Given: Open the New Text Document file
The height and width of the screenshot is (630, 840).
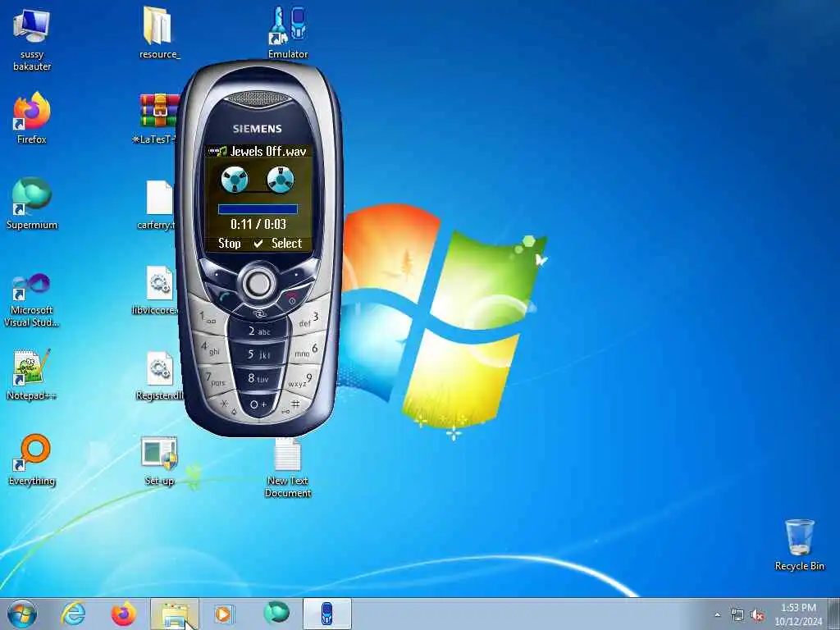Looking at the screenshot, I should click(x=288, y=467).
